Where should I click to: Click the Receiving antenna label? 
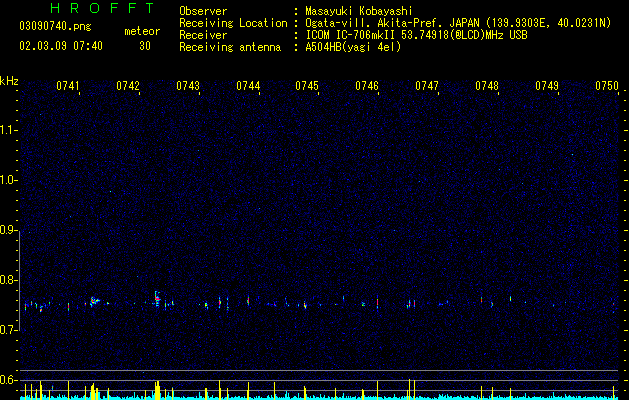pos(230,47)
